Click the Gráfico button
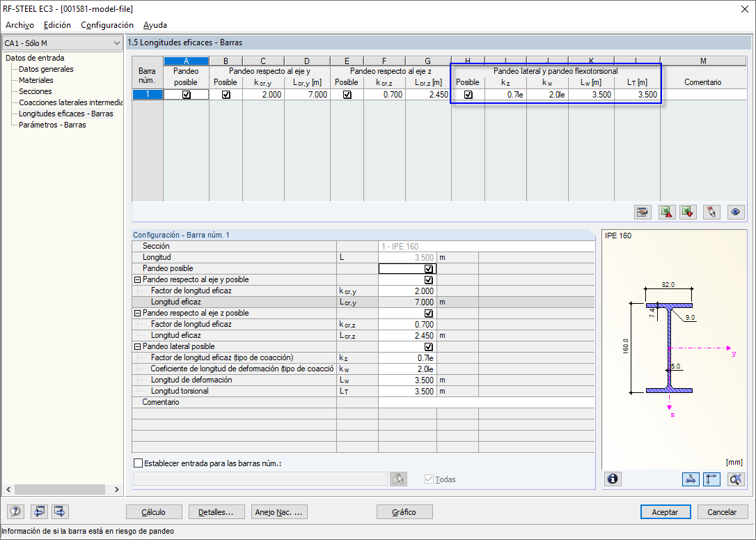The height and width of the screenshot is (540, 756). [x=404, y=512]
